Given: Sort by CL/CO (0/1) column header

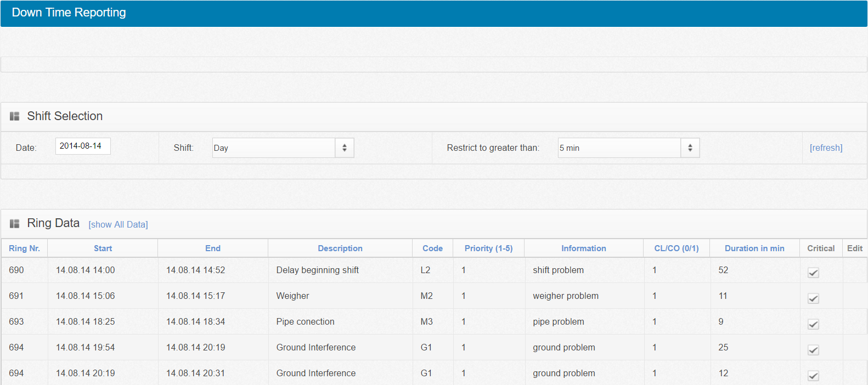Looking at the screenshot, I should click(677, 248).
